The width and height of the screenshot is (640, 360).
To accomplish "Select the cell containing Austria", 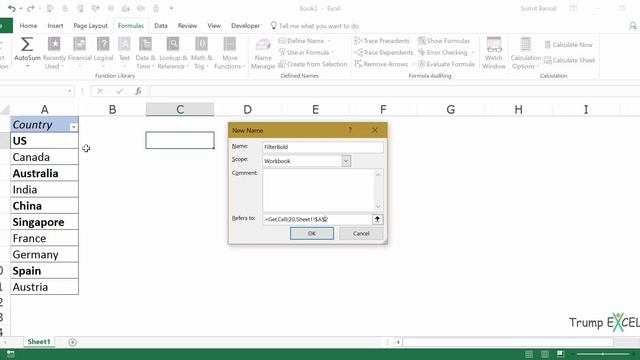I will click(x=44, y=287).
